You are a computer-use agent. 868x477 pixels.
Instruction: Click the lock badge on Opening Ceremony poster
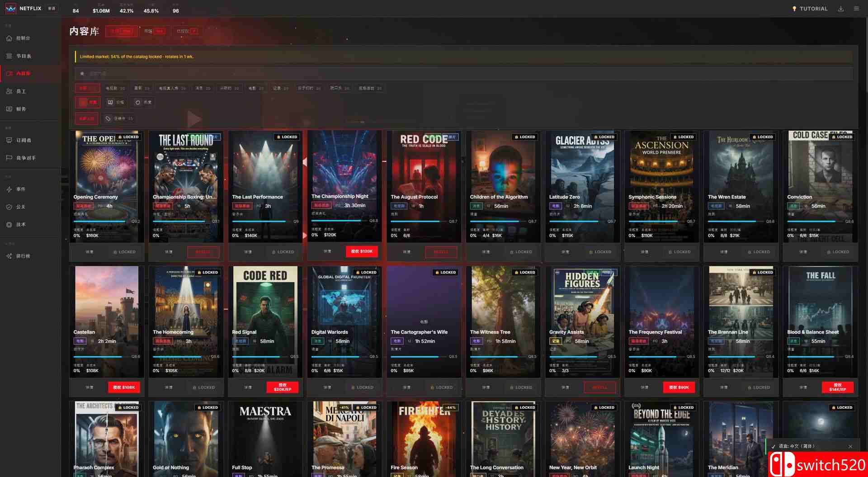pyautogui.click(x=128, y=137)
